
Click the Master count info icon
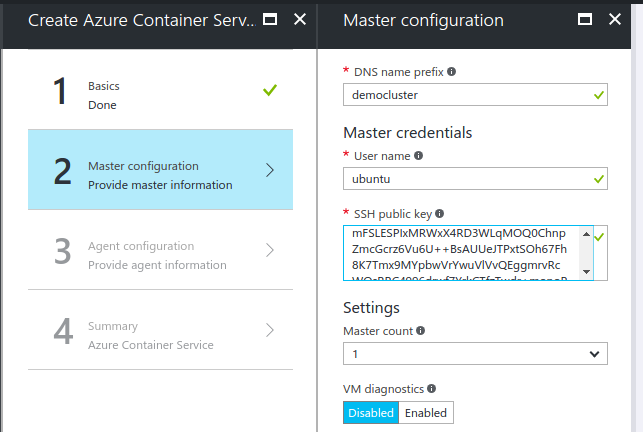pyautogui.click(x=421, y=331)
